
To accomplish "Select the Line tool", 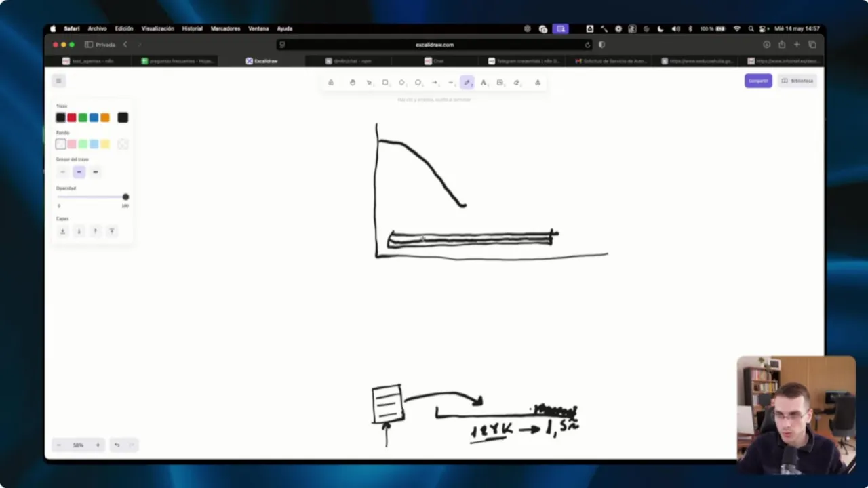I will click(x=451, y=83).
